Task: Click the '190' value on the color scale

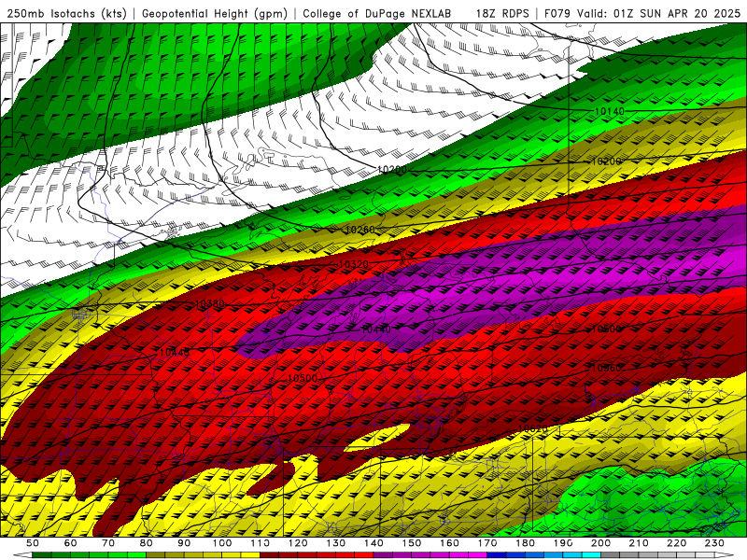Action: click(x=563, y=543)
